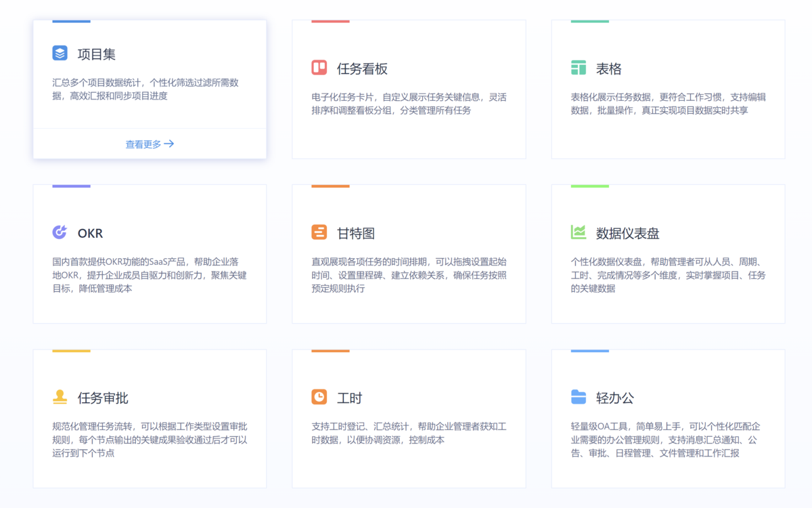Image resolution: width=812 pixels, height=508 pixels.
Task: Click the 项目集 stacked layers icon
Action: [60, 53]
